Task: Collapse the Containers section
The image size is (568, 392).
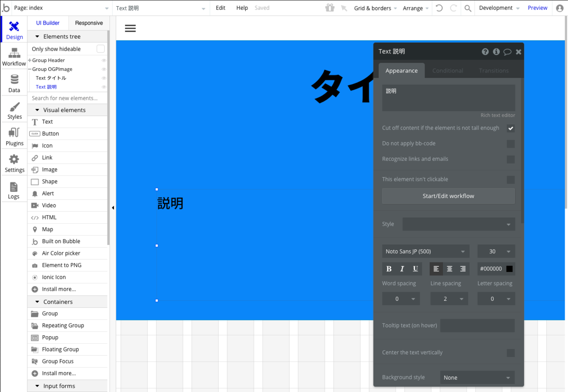Action: coord(67,302)
